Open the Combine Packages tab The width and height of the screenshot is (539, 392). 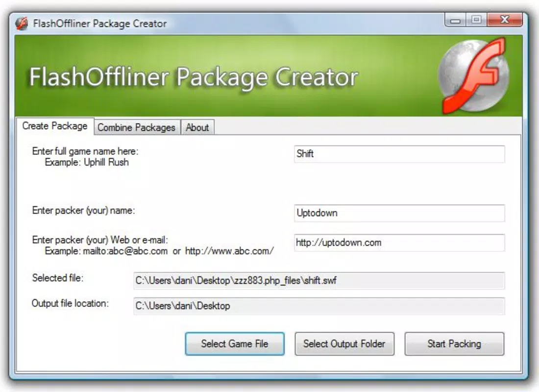click(137, 127)
